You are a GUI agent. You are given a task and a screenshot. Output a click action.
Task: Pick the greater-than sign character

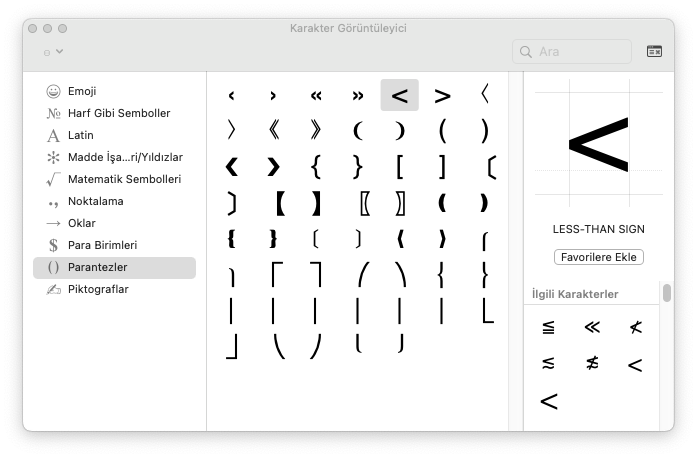(x=442, y=95)
